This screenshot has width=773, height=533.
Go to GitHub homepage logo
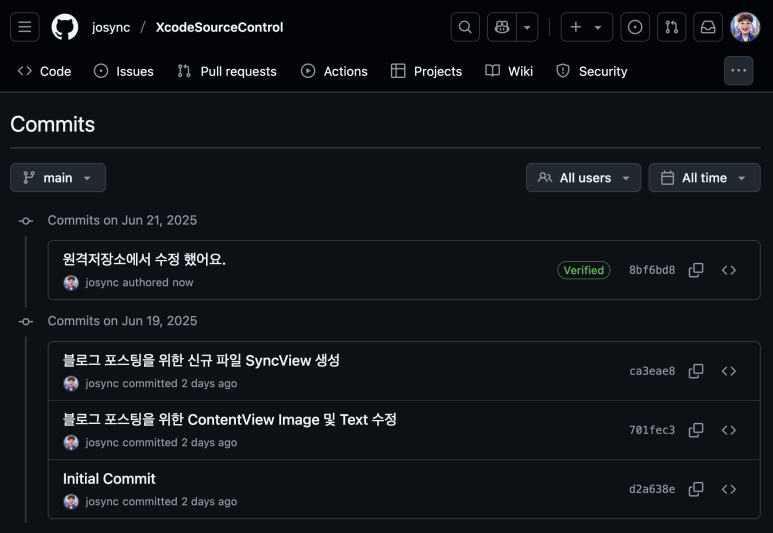tap(65, 27)
